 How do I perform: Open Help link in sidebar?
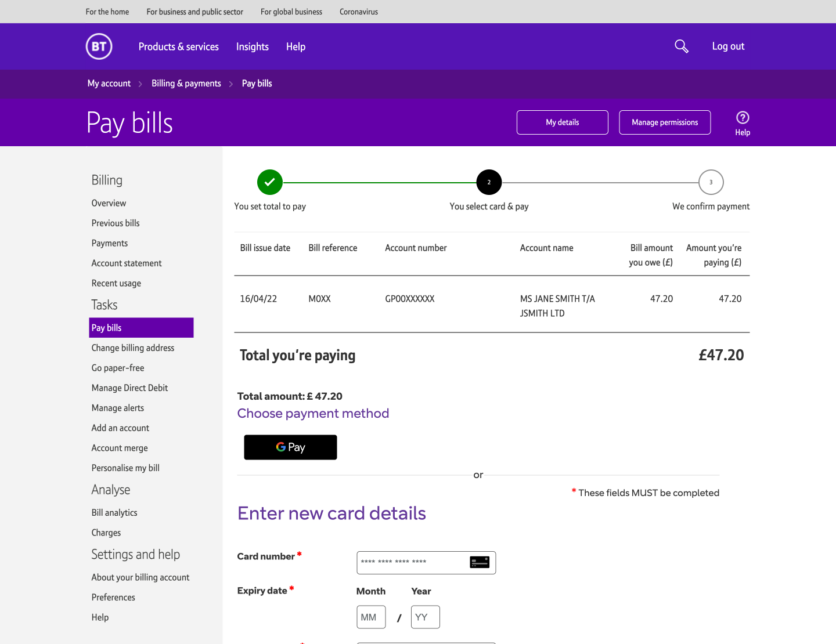coord(100,617)
